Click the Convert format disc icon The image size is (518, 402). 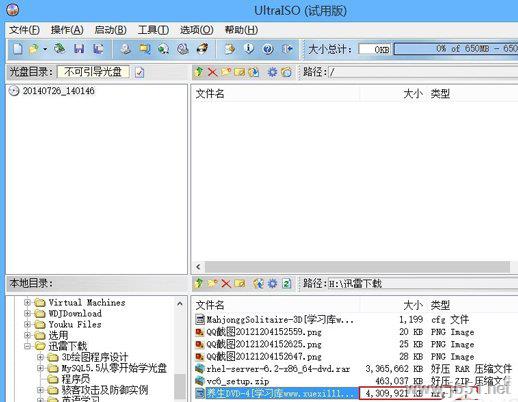(163, 49)
